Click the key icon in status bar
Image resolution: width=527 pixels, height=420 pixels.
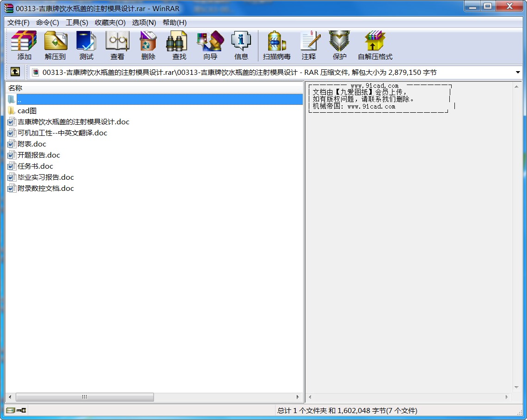tap(22, 410)
